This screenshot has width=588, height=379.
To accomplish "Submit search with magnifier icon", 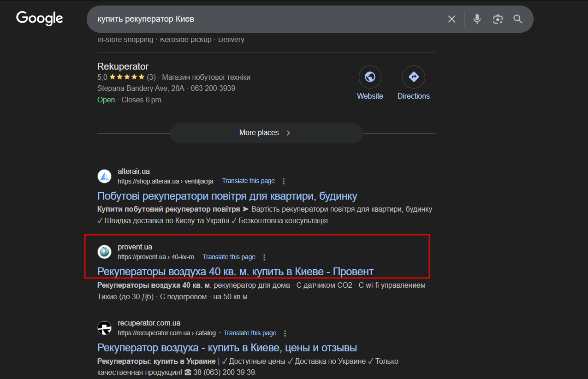I will (x=518, y=19).
